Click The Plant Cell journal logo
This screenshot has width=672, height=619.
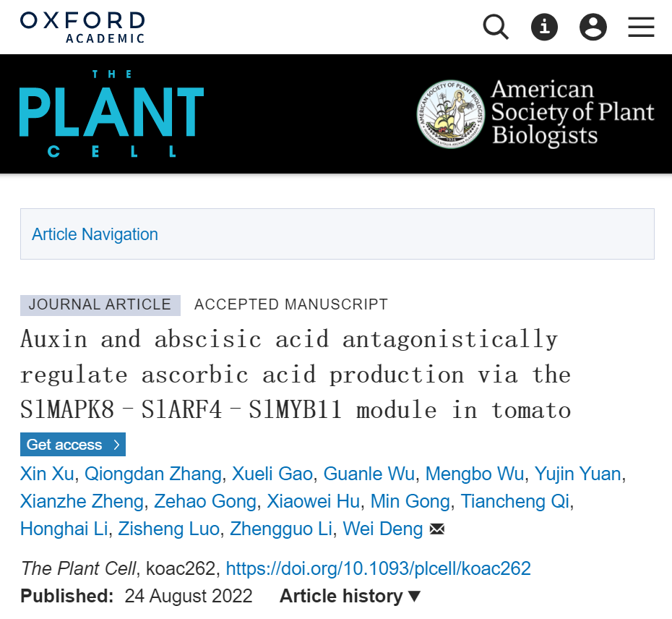tap(111, 114)
